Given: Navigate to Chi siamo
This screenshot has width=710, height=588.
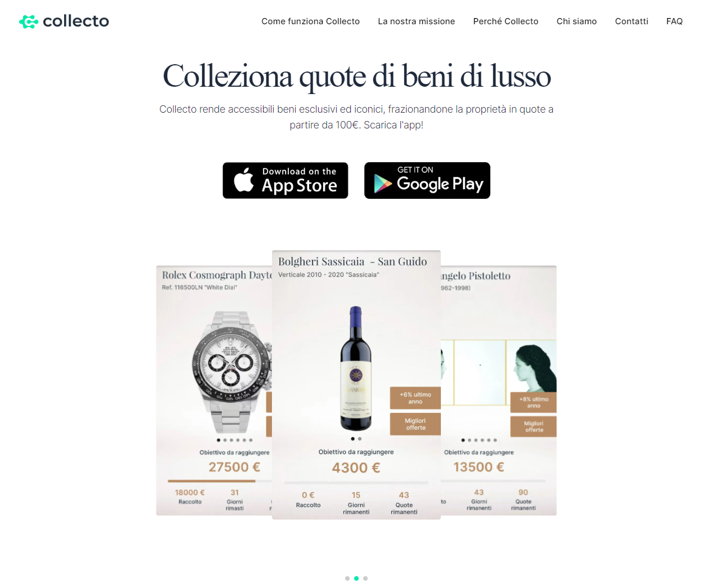Looking at the screenshot, I should coord(577,21).
